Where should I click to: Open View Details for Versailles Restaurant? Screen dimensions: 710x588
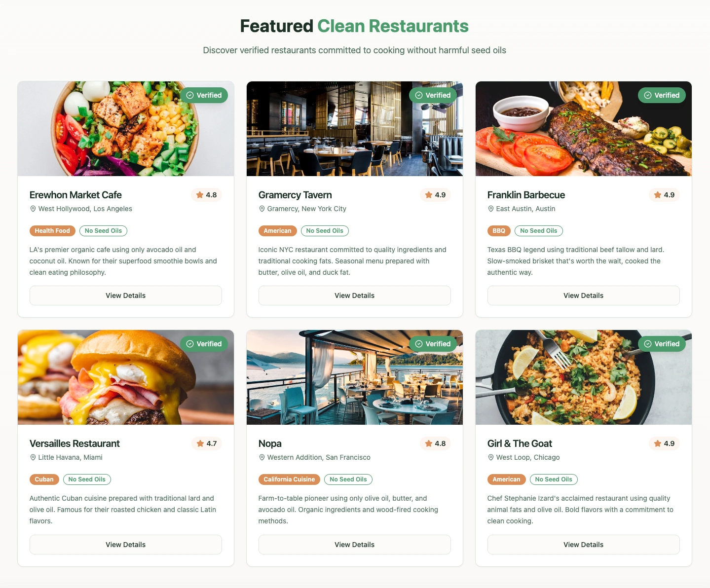(126, 545)
